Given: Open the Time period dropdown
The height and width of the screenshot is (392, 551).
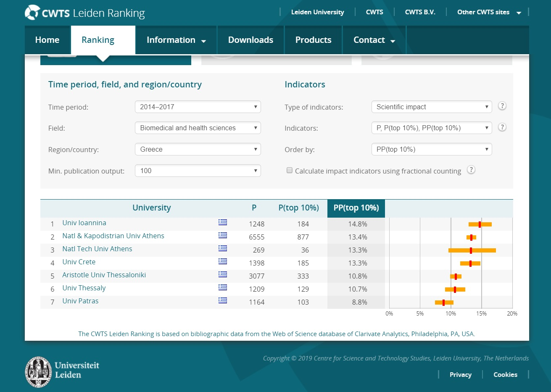Looking at the screenshot, I should [198, 107].
